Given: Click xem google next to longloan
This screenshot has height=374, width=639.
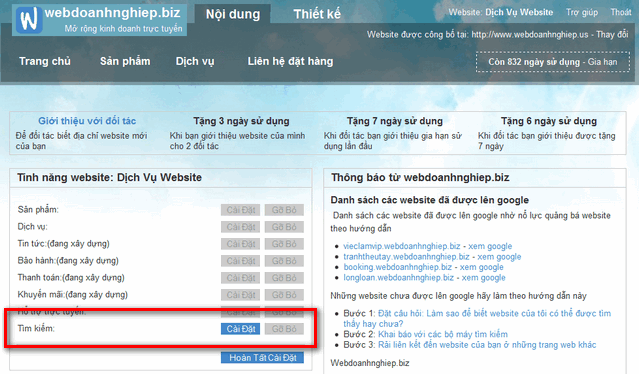Looking at the screenshot, I should tap(483, 278).
